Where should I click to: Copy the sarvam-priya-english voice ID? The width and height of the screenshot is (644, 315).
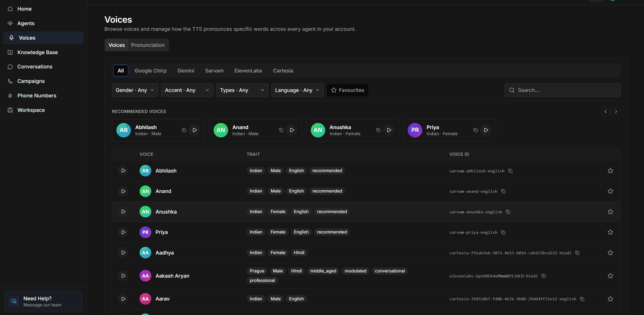[x=503, y=233]
